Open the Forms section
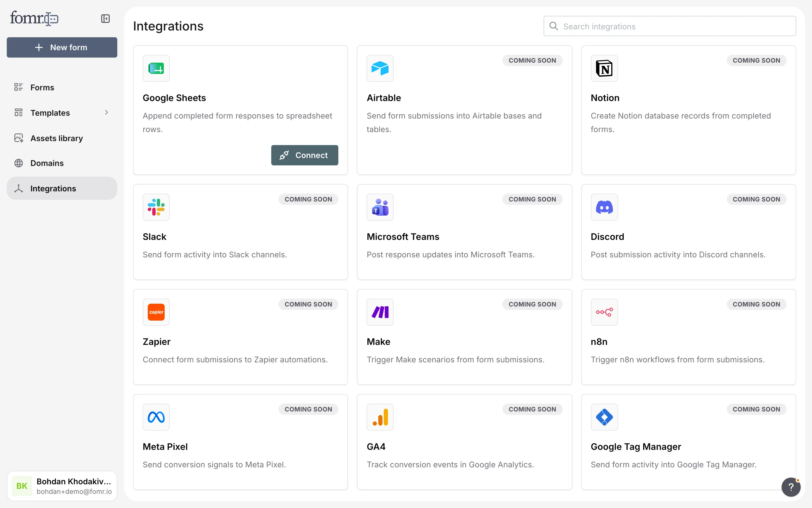This screenshot has width=812, height=508. point(62,87)
